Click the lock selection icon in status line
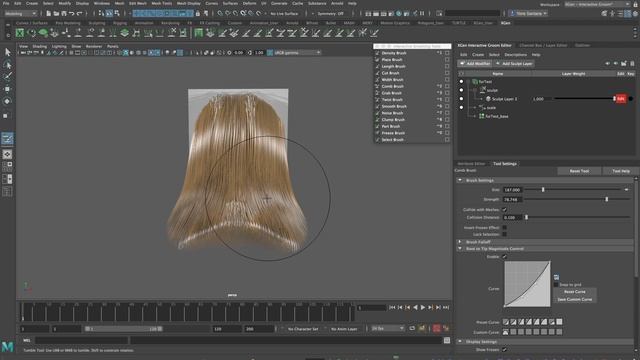Screen dimensions: 640x360 click(x=198, y=13)
